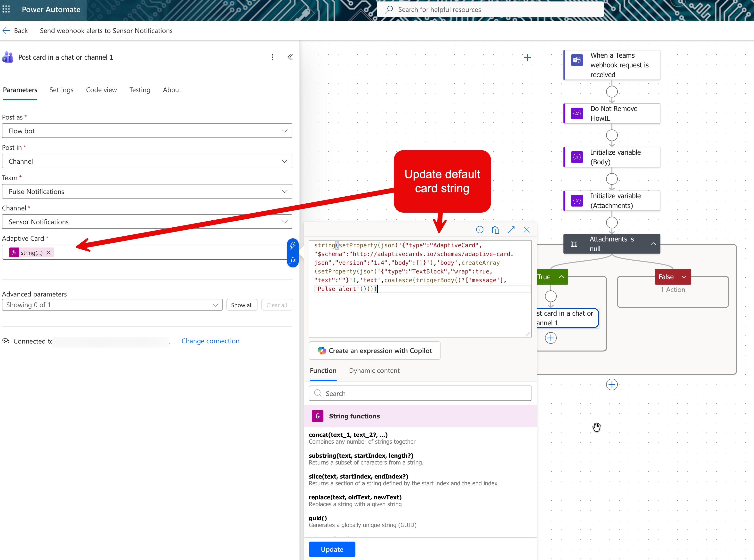
Task: Click Create an expression with Copilot
Action: pos(375,351)
